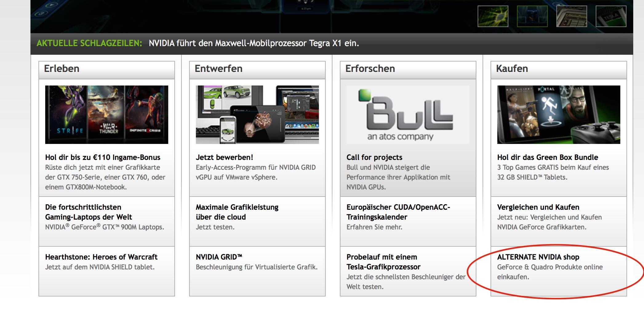The height and width of the screenshot is (310, 644).
Task: Select the beige building slideshow thumbnail
Action: [571, 16]
